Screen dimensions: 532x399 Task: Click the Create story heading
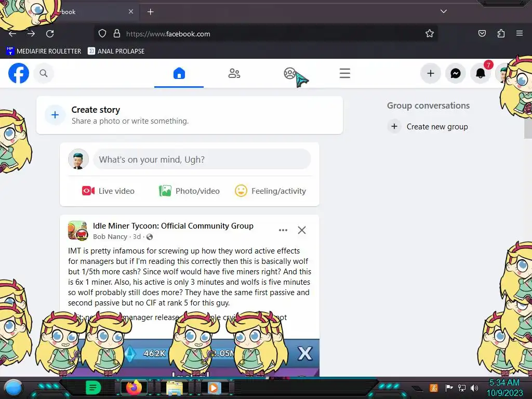point(96,110)
